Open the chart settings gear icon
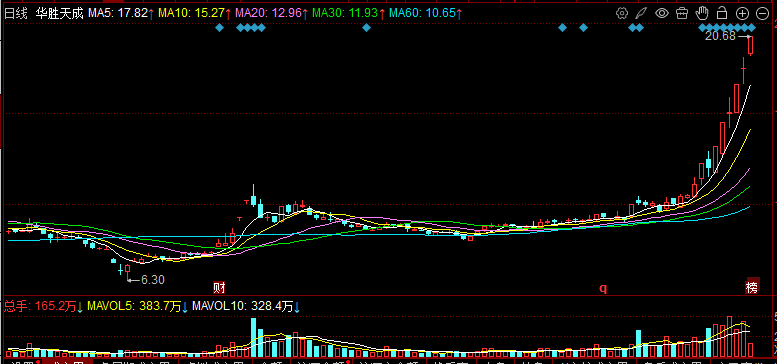This screenshot has height=364, width=777. [622, 13]
